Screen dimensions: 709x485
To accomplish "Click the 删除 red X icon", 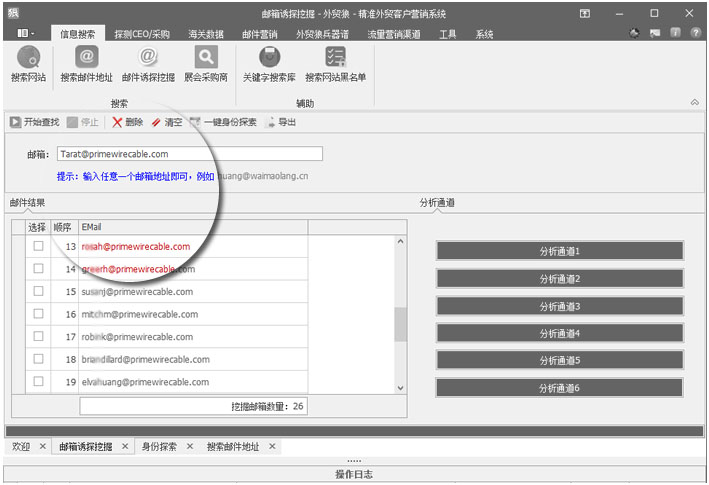I will 118,122.
